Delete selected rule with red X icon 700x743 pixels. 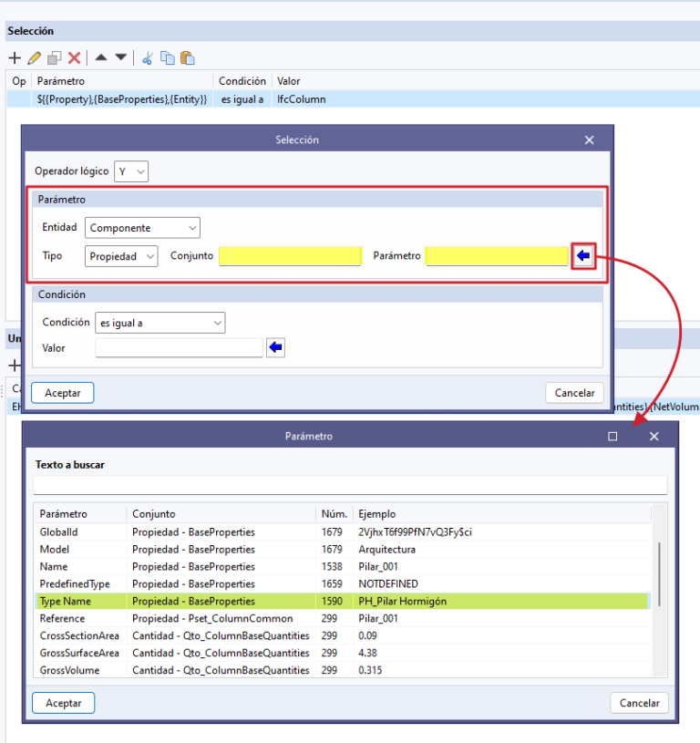coord(75,57)
